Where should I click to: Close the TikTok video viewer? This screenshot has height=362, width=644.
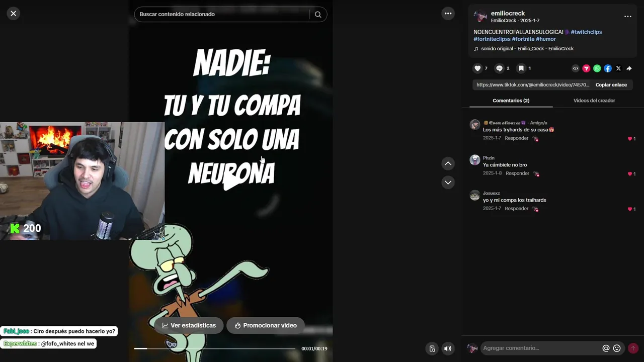click(x=14, y=14)
